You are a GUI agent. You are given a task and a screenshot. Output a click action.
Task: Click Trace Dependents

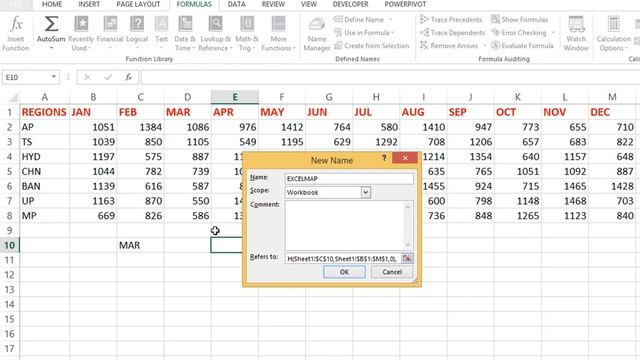pyautogui.click(x=452, y=33)
